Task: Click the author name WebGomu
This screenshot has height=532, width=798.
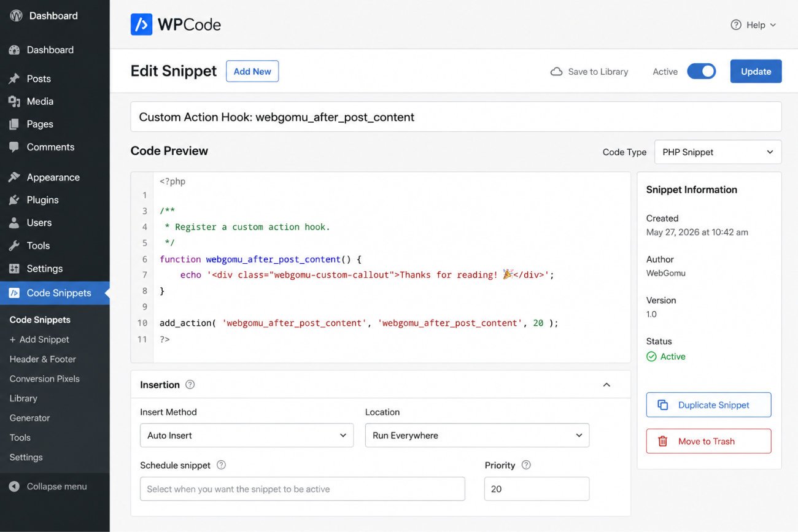Action: coord(666,273)
